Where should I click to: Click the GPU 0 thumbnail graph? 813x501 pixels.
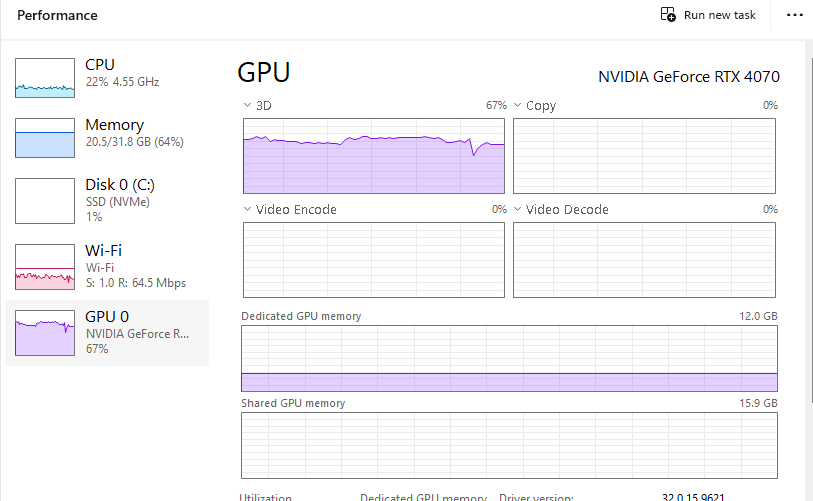(x=45, y=332)
